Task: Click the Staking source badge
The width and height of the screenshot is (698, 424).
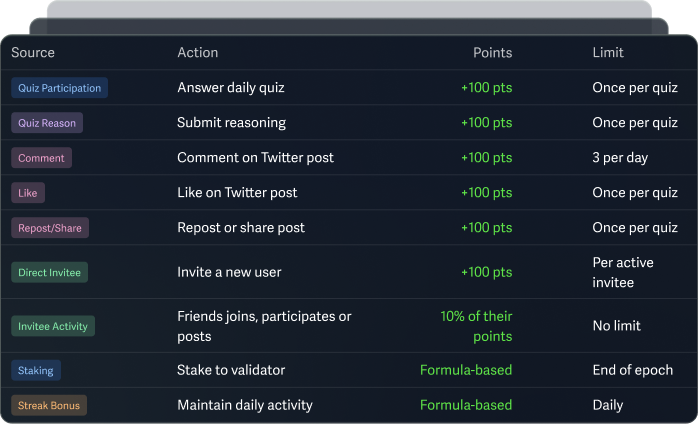Action: (x=36, y=371)
